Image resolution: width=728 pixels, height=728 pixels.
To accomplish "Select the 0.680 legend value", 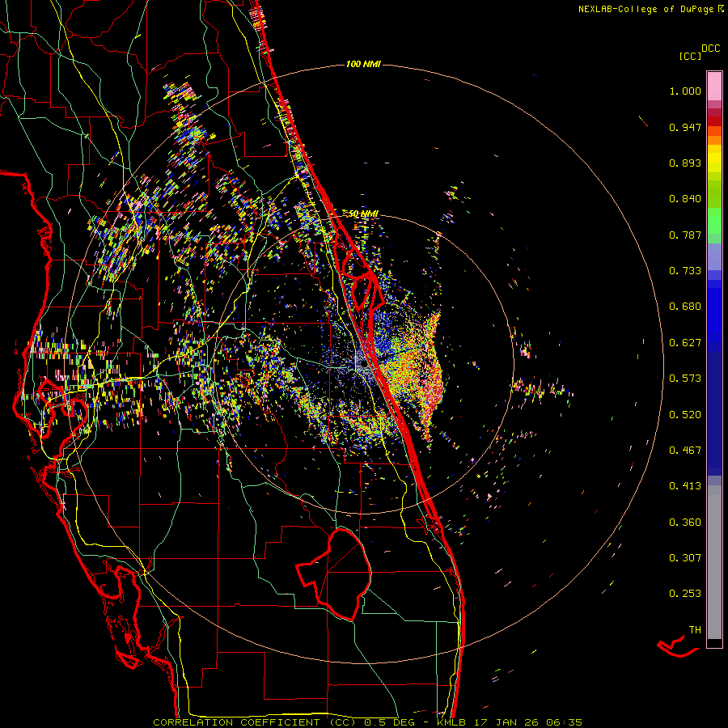I will (685, 307).
